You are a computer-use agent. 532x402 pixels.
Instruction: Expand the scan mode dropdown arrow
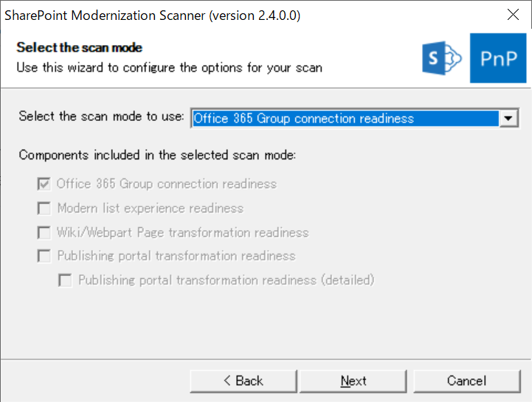(x=508, y=118)
